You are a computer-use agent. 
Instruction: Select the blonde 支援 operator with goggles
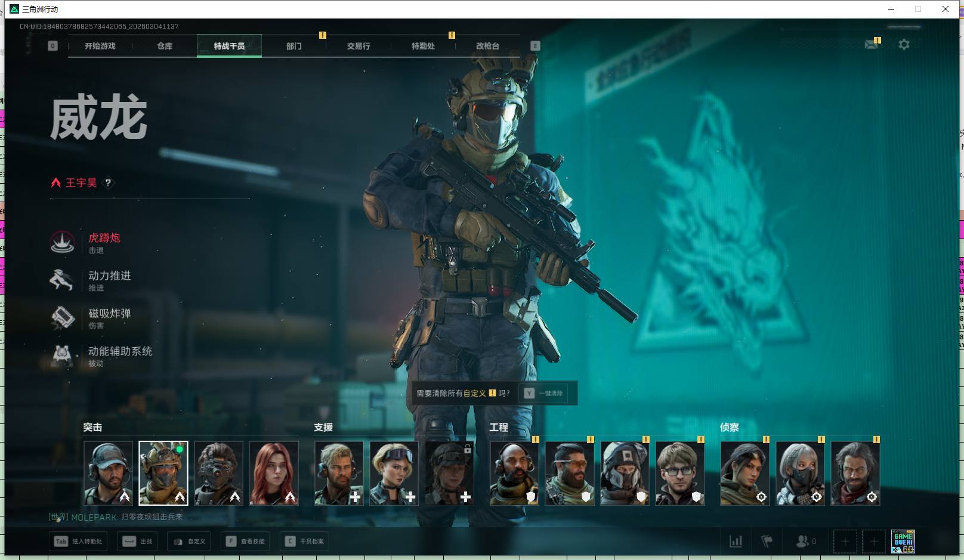(394, 474)
